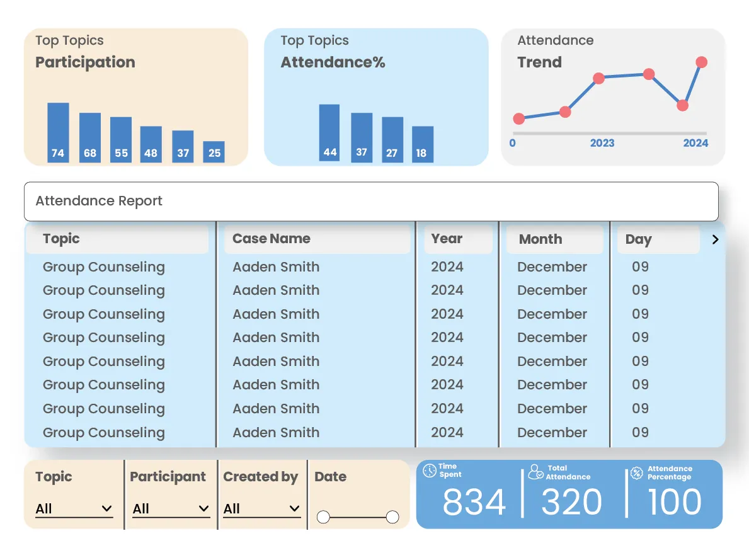Select the tallest bar in Participation chart

[x=57, y=129]
